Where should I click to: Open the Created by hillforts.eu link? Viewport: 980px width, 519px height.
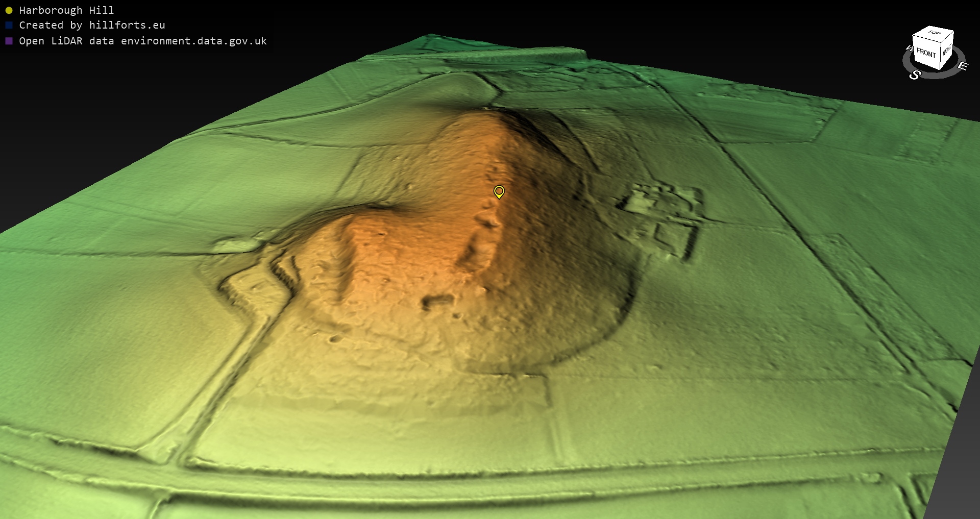tap(92, 25)
